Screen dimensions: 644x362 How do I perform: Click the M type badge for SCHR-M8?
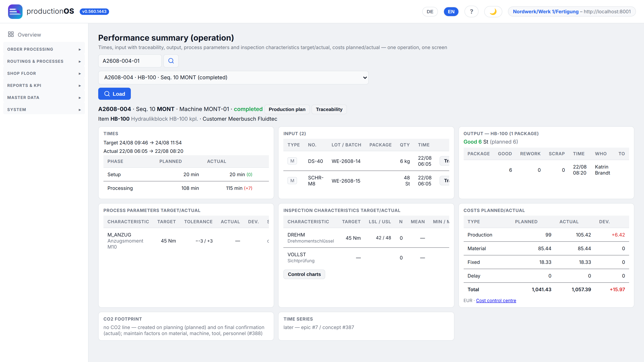[292, 181]
